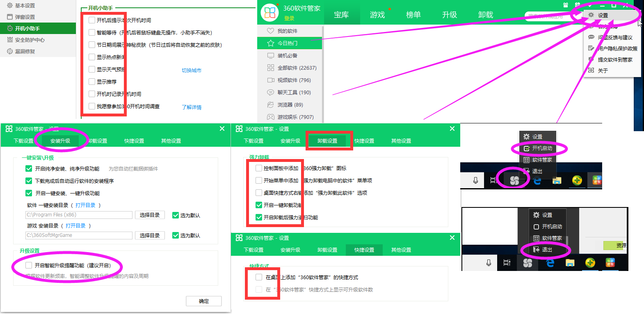Select the 游戏娱乐 gamepad icon

point(270,117)
